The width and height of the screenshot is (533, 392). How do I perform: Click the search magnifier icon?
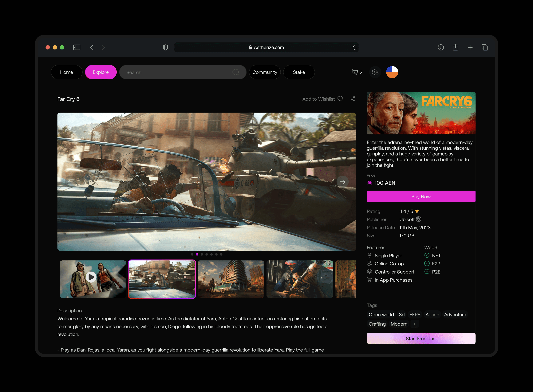click(235, 72)
